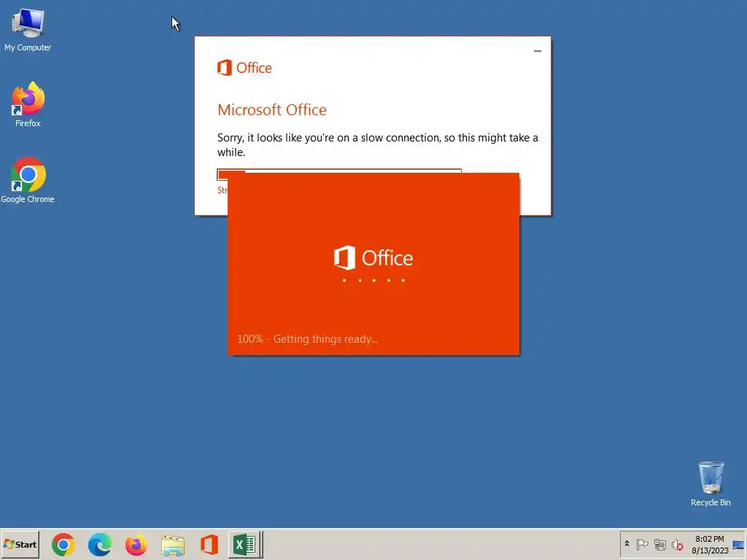Switch to the Excel taskbar icon
The width and height of the screenshot is (747, 560).
pyautogui.click(x=245, y=545)
